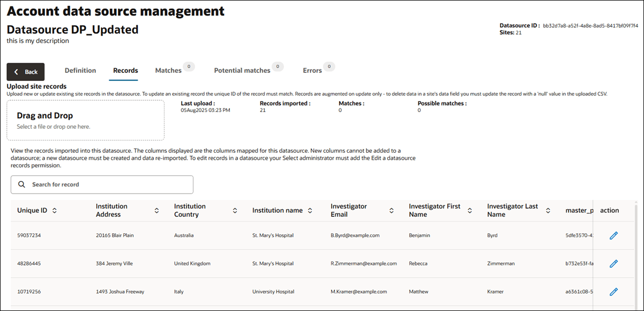The image size is (644, 311).
Task: Sort the Institution Country column
Action: point(235,210)
